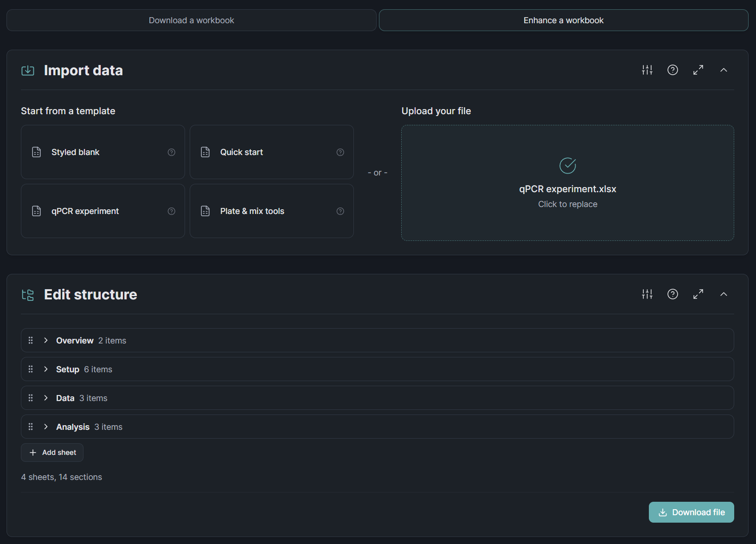
Task: Open help for Edit structure panel
Action: pyautogui.click(x=673, y=294)
